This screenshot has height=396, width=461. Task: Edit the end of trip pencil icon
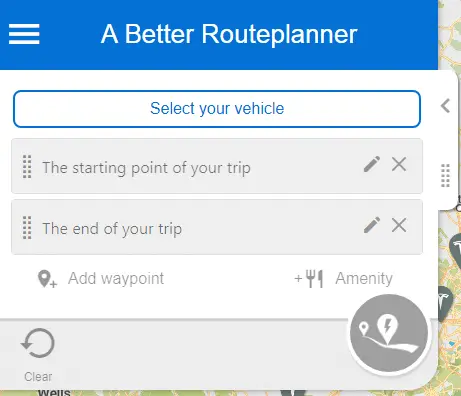pos(372,225)
